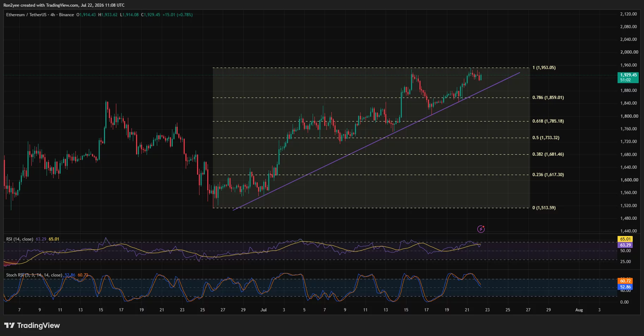This screenshot has height=336, width=644.
Task: Click the 1,640.00 price axis label
Action: point(628,167)
